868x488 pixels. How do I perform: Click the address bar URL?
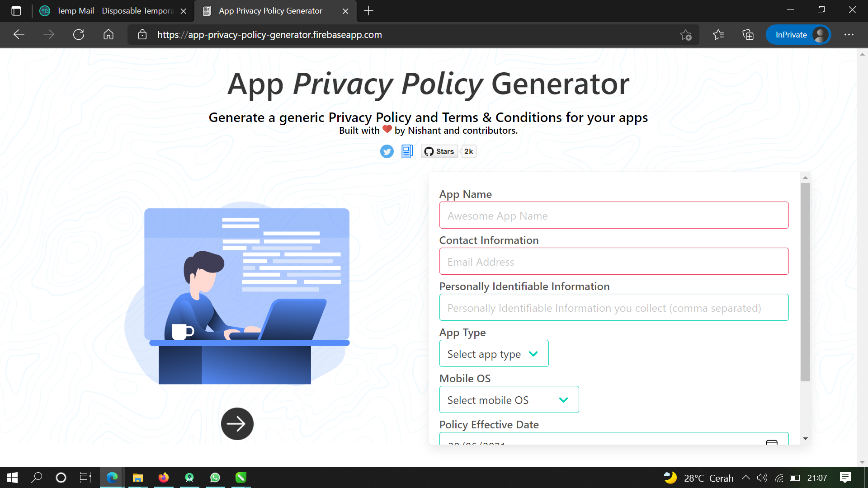coord(269,35)
